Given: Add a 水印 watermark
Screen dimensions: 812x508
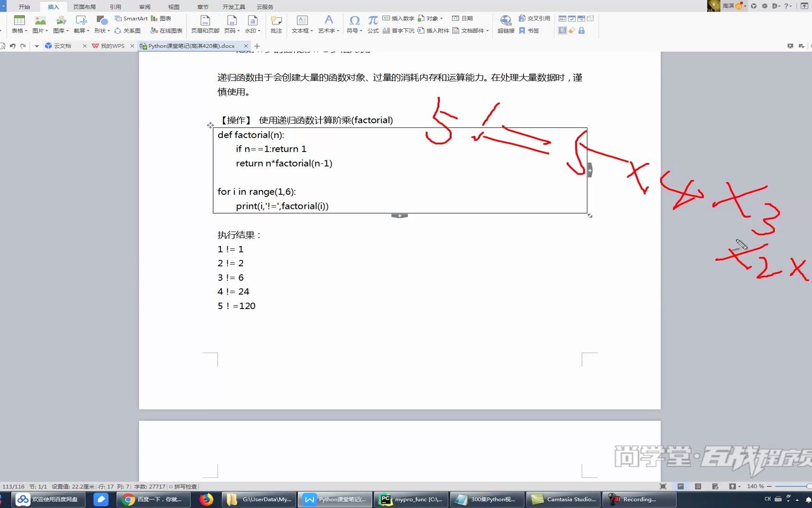Looking at the screenshot, I should pyautogui.click(x=252, y=20).
